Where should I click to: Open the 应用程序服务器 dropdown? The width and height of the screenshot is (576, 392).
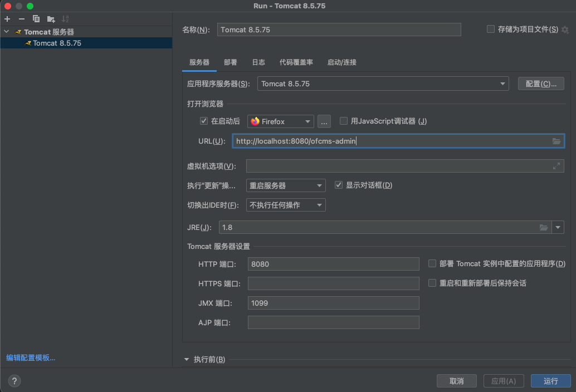click(x=383, y=84)
